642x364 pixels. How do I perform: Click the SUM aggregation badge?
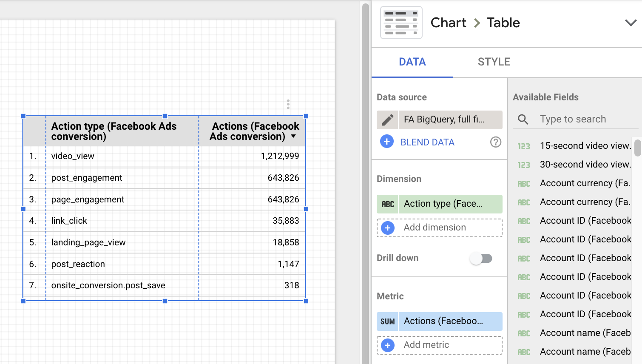(387, 321)
